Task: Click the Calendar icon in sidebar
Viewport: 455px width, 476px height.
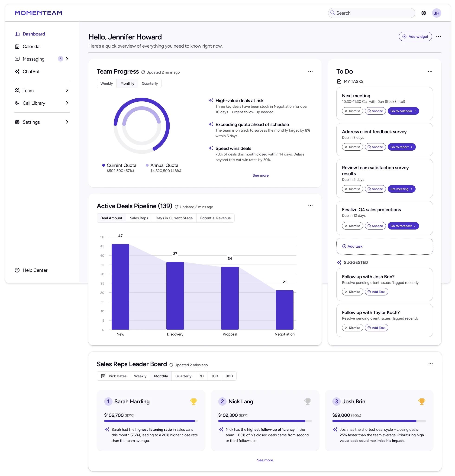Action: tap(17, 46)
